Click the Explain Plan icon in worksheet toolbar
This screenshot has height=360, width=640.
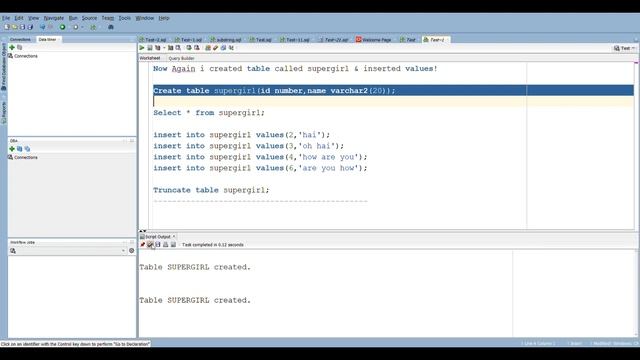pos(158,48)
